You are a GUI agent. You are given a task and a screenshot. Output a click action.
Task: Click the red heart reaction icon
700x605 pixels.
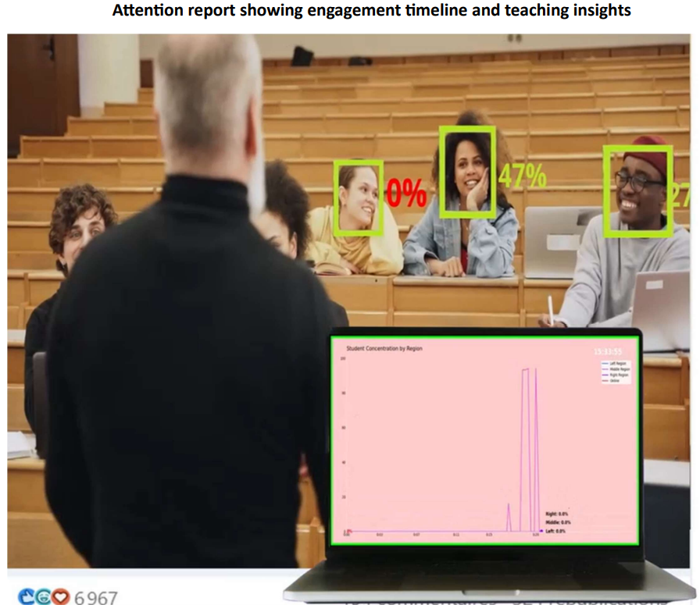pos(60,597)
